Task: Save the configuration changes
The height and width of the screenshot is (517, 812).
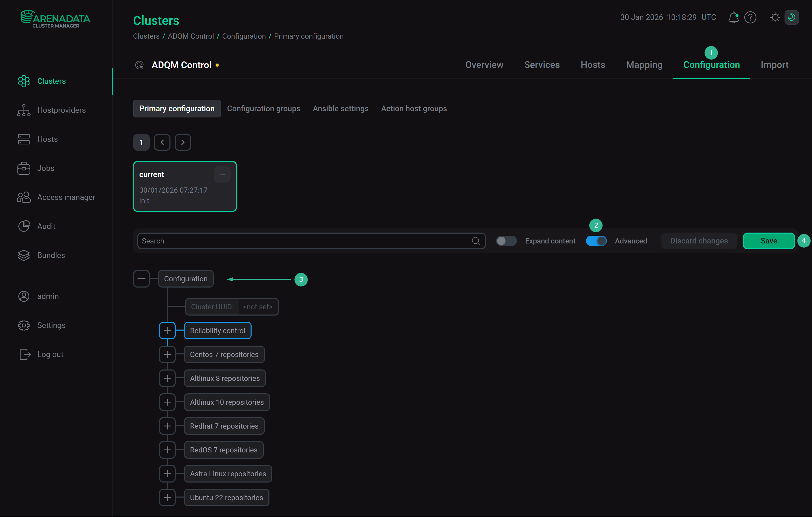Action: 769,241
